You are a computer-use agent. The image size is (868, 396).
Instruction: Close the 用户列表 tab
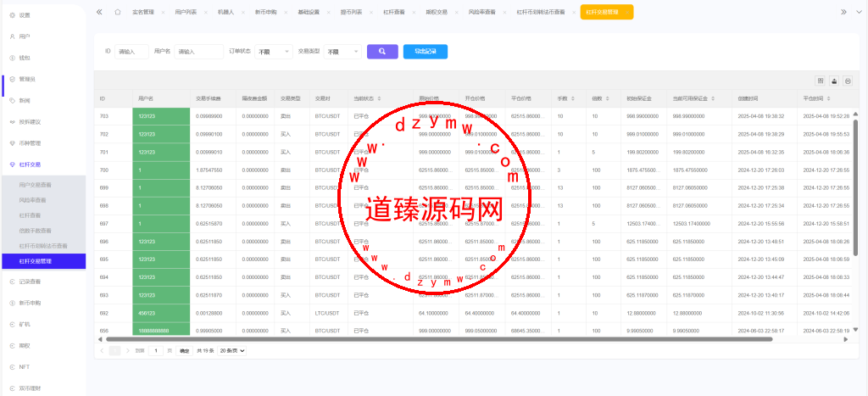[x=205, y=12]
